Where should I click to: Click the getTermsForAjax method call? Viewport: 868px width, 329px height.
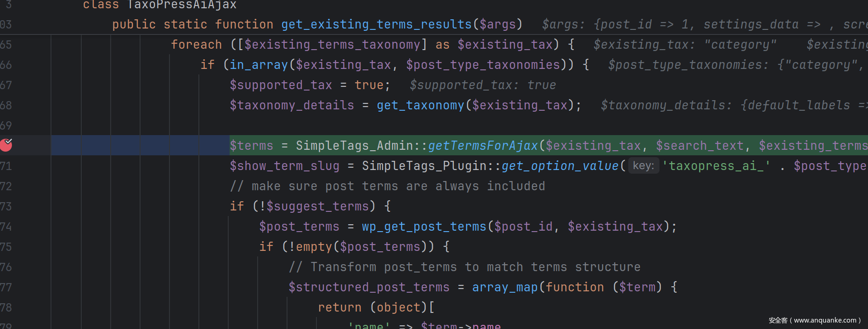click(483, 146)
